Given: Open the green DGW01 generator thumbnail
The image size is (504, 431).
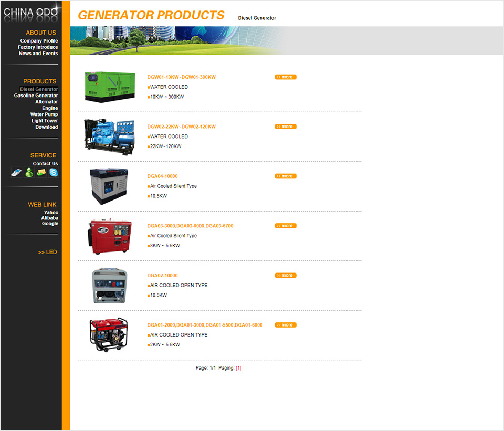Looking at the screenshot, I should point(109,87).
